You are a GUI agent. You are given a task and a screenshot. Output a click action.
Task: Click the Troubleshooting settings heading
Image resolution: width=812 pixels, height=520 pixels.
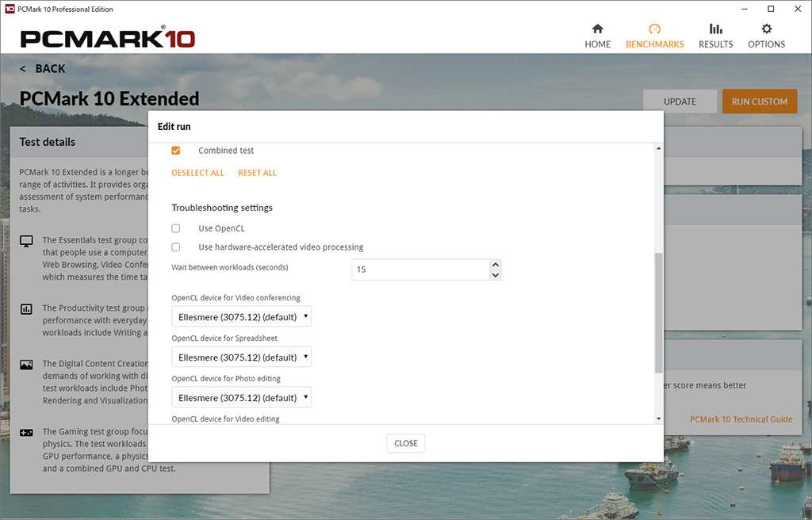click(x=222, y=208)
